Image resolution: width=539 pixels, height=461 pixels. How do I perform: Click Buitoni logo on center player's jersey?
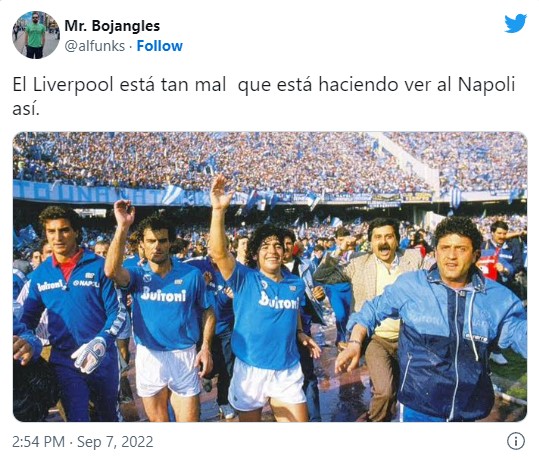[x=279, y=300]
